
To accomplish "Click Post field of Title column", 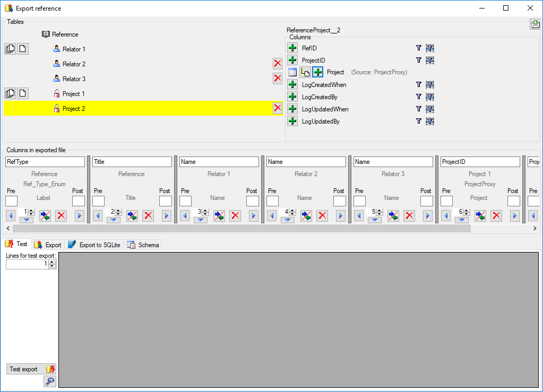I will 166,201.
